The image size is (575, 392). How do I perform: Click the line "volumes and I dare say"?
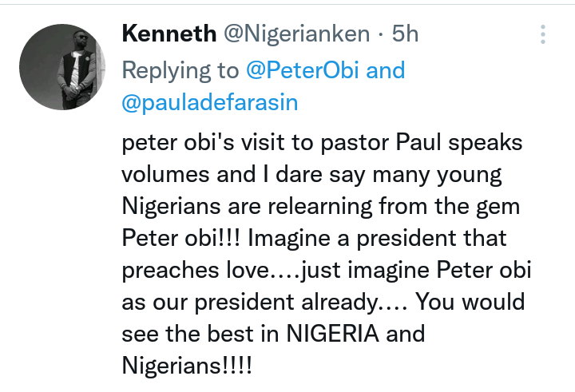click(x=311, y=175)
